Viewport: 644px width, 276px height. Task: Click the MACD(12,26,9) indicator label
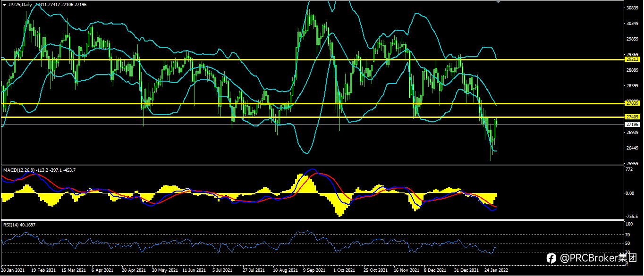19,170
